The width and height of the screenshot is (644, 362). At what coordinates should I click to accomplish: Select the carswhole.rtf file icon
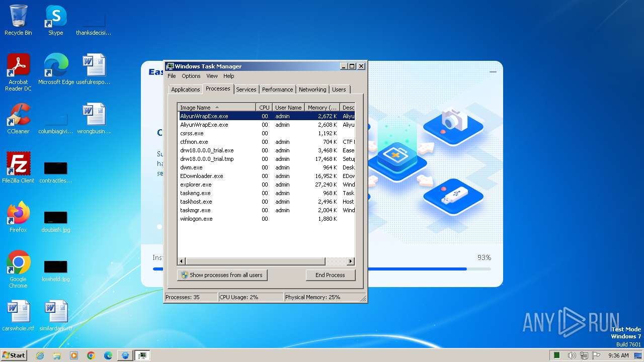18,316
